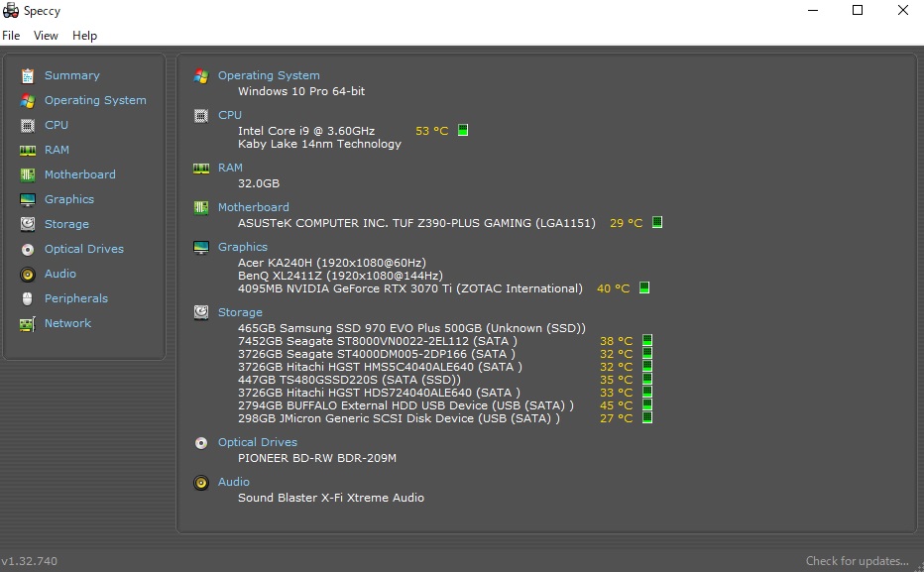
Task: Open the Motherboard heading link in summary
Action: [254, 207]
